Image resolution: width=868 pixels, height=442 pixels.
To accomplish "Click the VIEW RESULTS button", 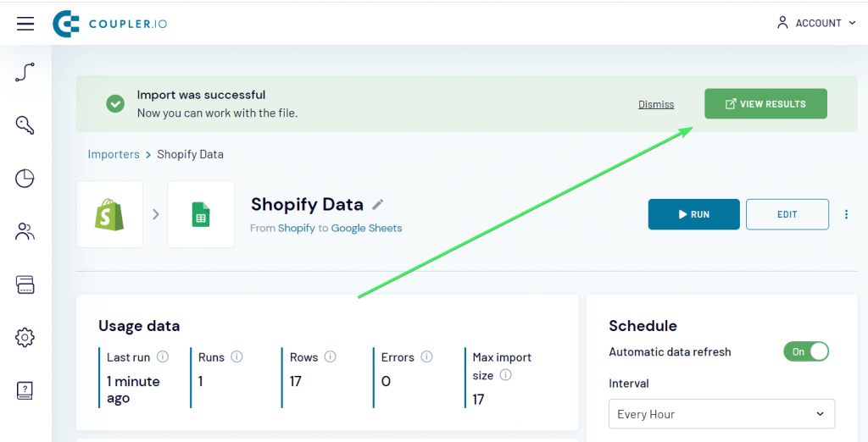I will tap(765, 103).
